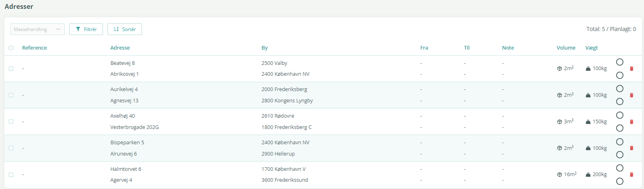Click the trash icon for Halmtorvet 6
This screenshot has width=644, height=189.
click(x=632, y=174)
